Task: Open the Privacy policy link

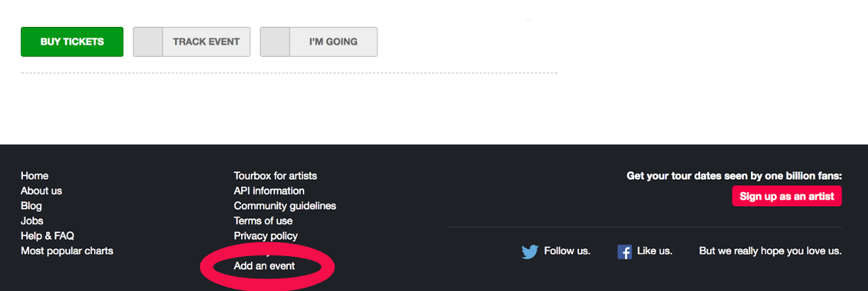Action: [x=265, y=236]
